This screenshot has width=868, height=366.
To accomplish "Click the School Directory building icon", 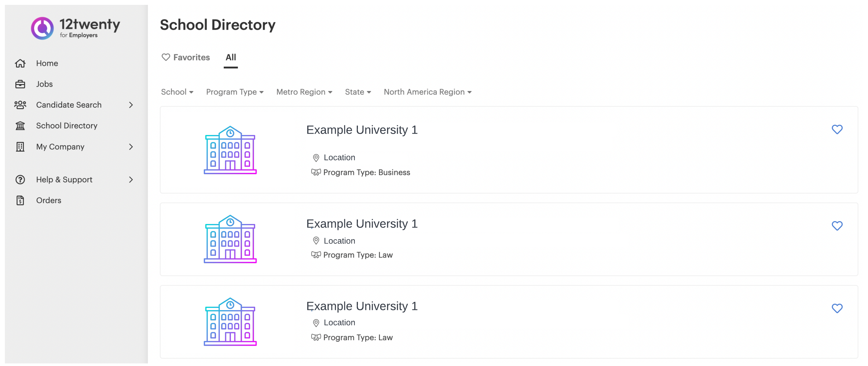I will click(20, 126).
